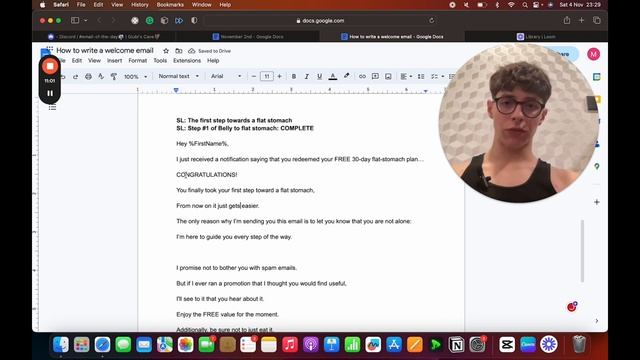This screenshot has width=640, height=360.
Task: Open the Google account avatar M
Action: pos(593,54)
